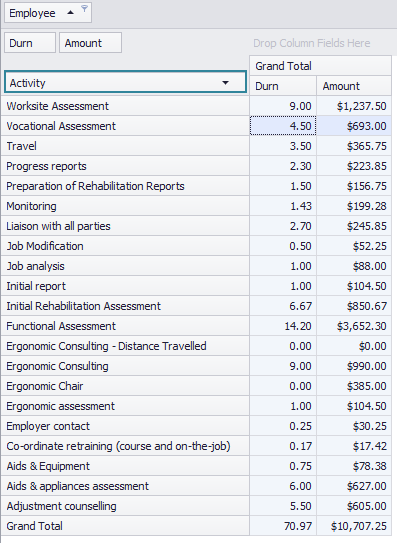Click the 2.70 duration cell
Image resolution: width=397 pixels, height=543 pixels.
tap(283, 226)
